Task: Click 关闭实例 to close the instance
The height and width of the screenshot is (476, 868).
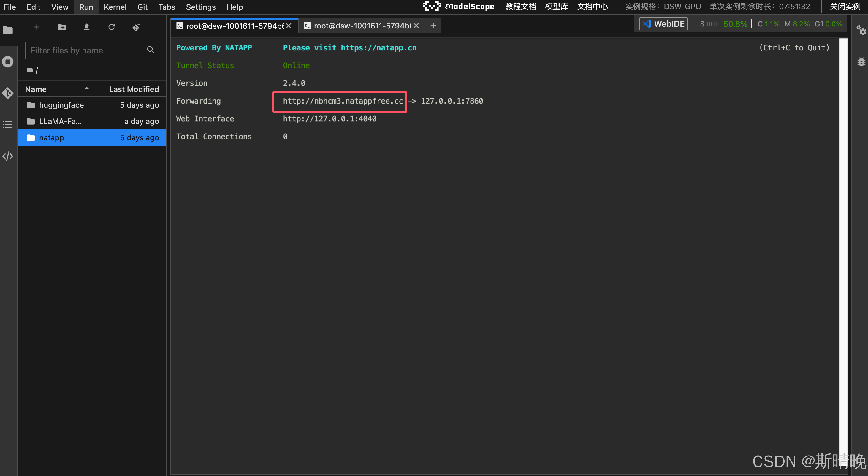Action: click(845, 7)
